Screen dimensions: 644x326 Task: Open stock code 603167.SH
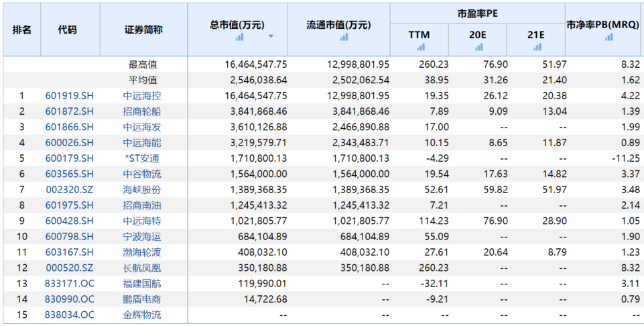point(70,252)
